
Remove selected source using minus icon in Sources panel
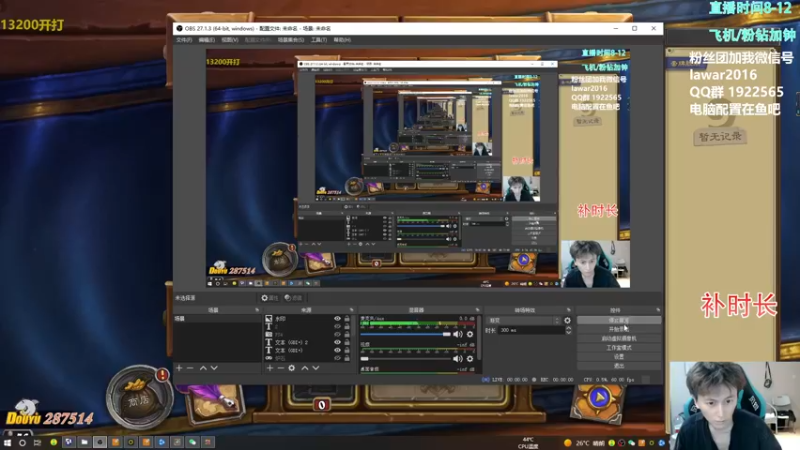coord(281,368)
